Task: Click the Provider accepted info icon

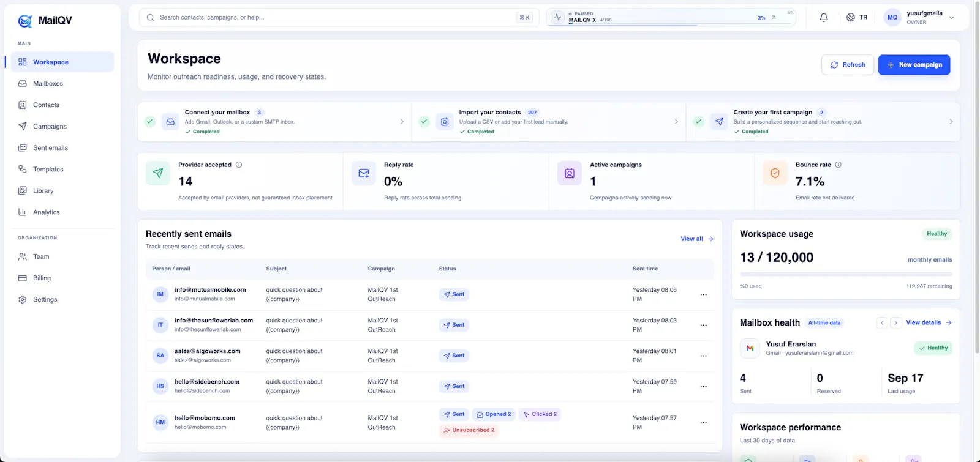Action: click(239, 165)
